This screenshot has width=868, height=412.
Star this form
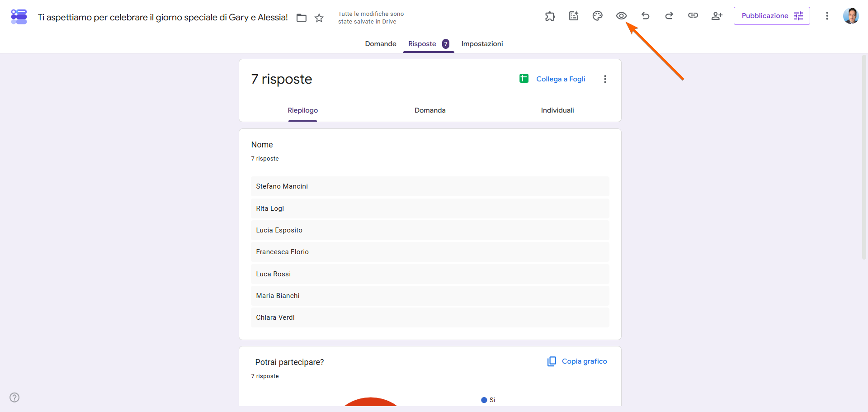[319, 18]
